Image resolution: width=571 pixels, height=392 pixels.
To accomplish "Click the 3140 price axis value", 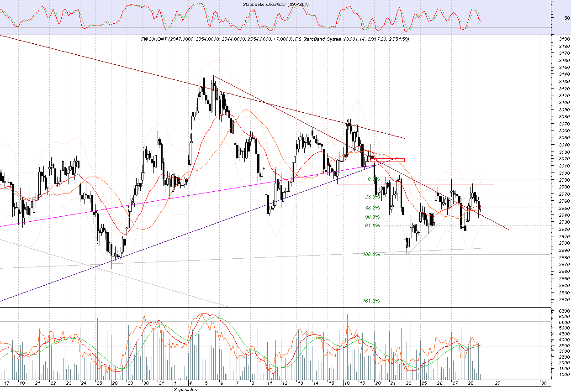I will click(564, 75).
